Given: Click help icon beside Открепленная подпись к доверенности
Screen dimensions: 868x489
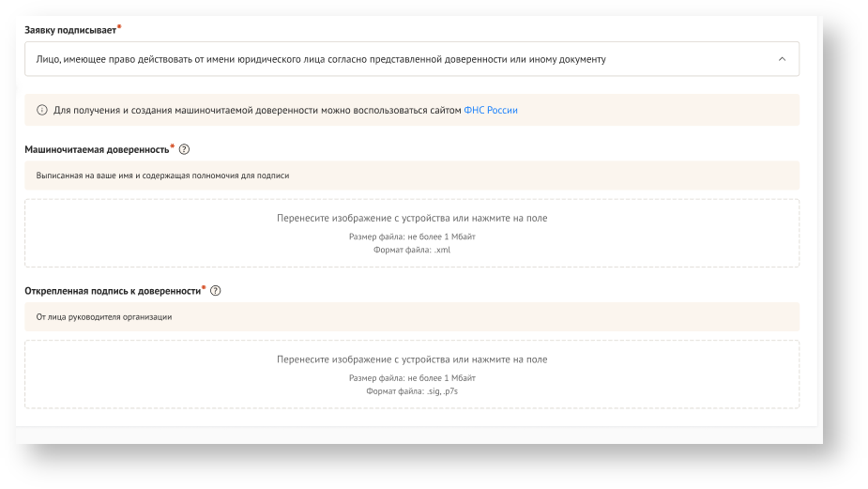Looking at the screenshot, I should [216, 291].
